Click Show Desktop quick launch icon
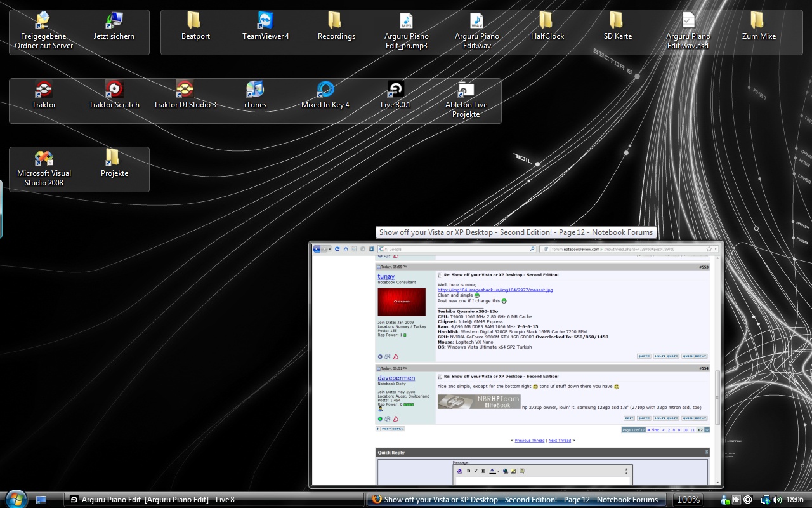812x508 pixels. pyautogui.click(x=41, y=500)
